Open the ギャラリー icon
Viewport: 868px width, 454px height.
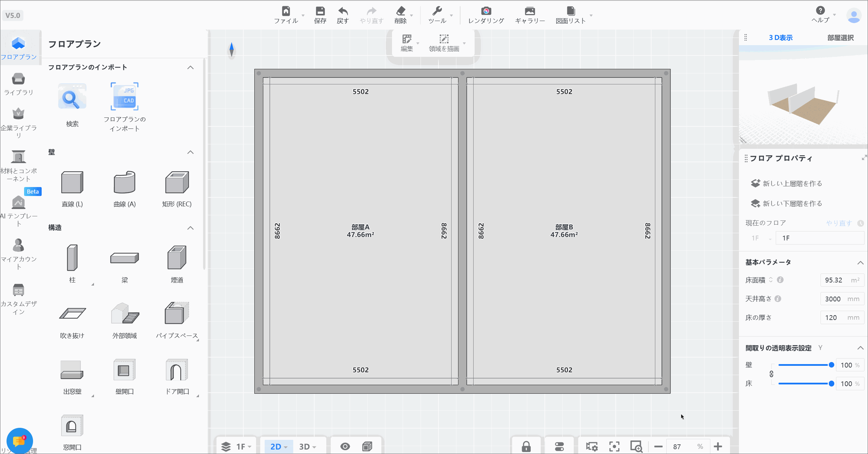click(x=530, y=11)
